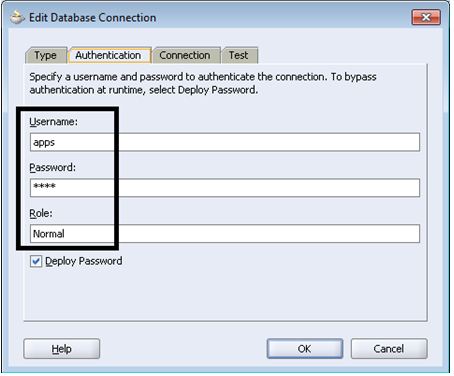The width and height of the screenshot is (454, 376).
Task: Click the 'Specify a username and password' description
Action: [x=203, y=83]
